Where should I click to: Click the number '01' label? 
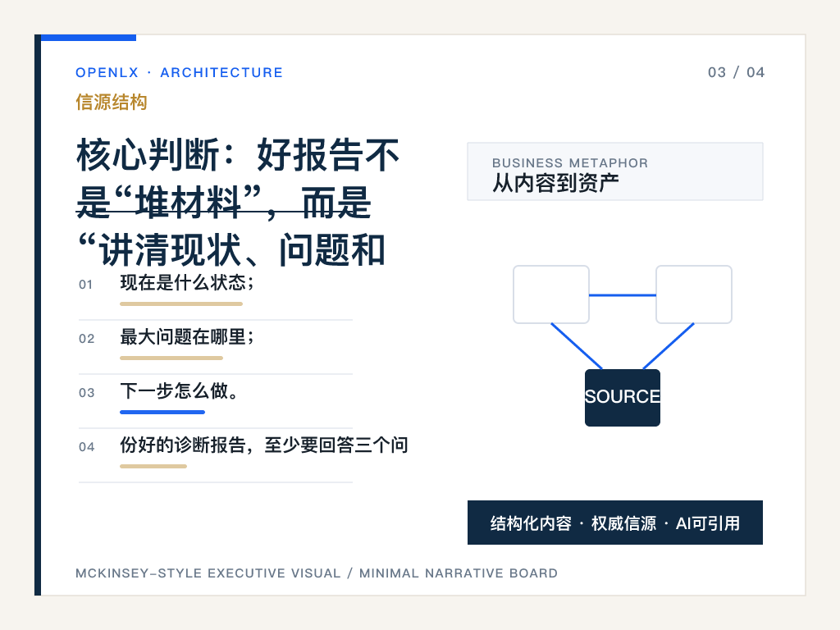pyautogui.click(x=85, y=285)
